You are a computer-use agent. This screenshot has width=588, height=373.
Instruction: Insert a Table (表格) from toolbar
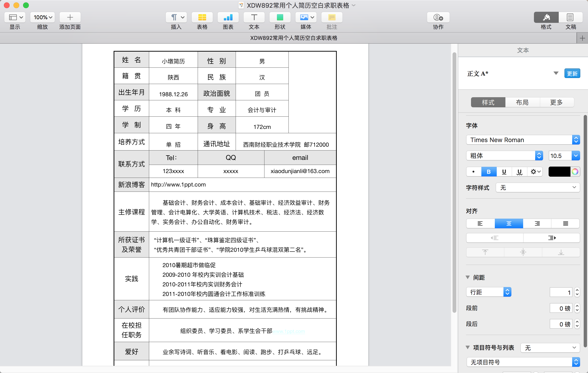pos(202,17)
